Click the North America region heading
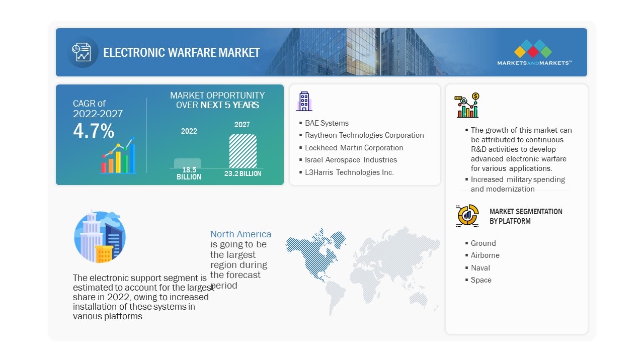Image resolution: width=644 pixels, height=362 pixels. pos(240,234)
